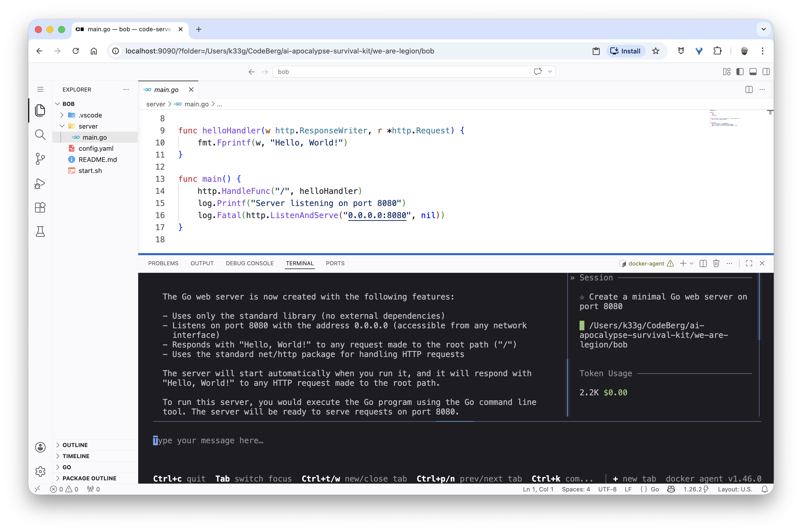Toggle the secondary side bar
This screenshot has height=532, width=802.
pos(766,72)
